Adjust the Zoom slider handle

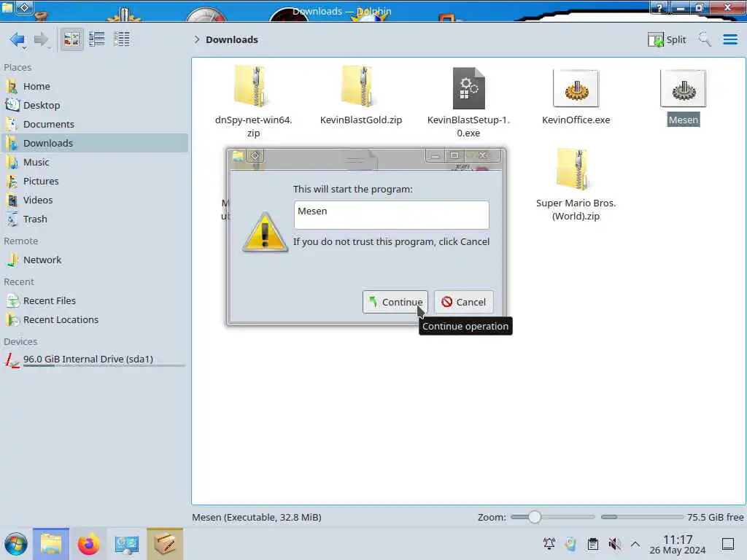point(535,517)
